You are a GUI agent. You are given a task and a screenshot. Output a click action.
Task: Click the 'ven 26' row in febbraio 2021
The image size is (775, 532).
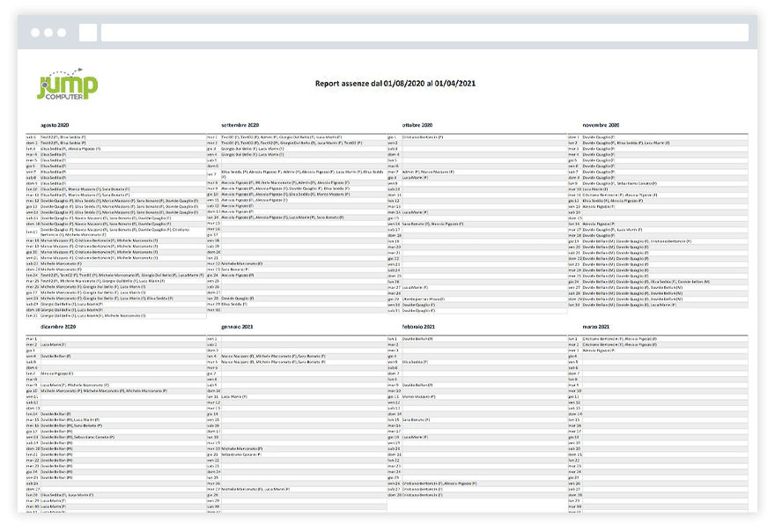click(x=477, y=483)
